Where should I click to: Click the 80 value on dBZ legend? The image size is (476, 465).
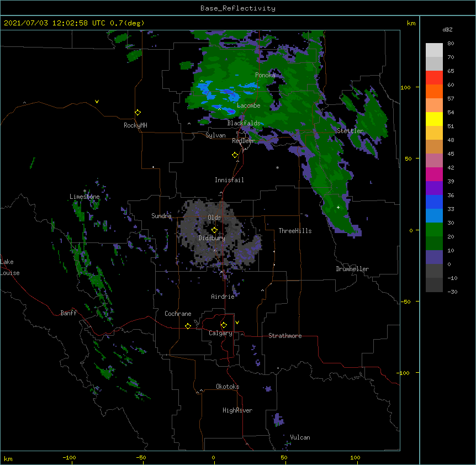[451, 44]
